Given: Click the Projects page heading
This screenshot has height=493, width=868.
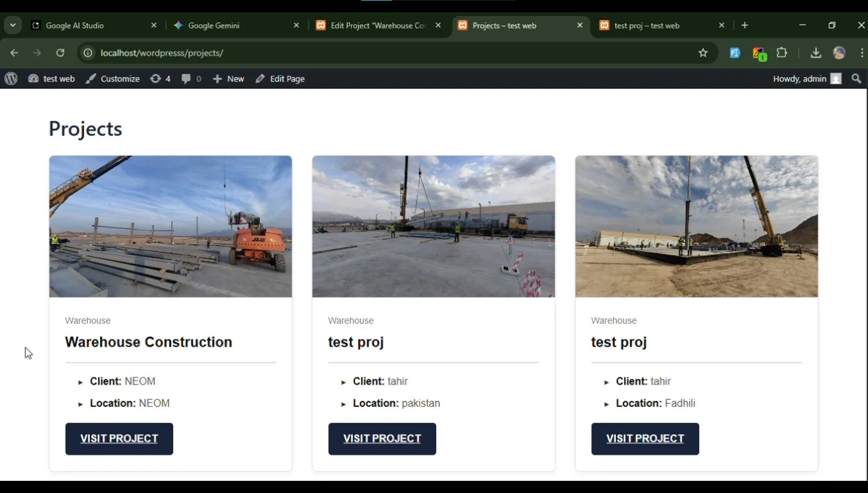Looking at the screenshot, I should pos(85,129).
